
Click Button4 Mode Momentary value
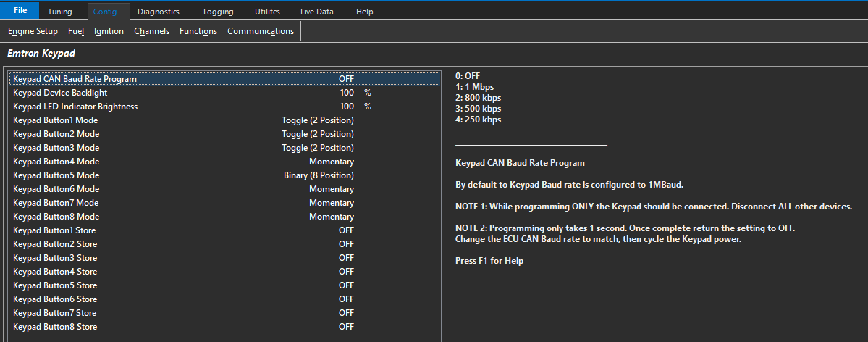pos(331,162)
